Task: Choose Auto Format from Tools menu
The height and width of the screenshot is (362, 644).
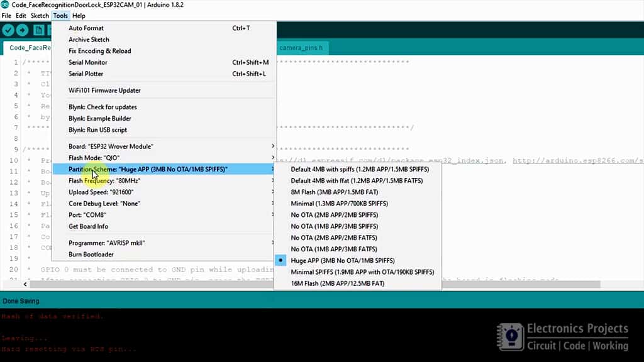Action: 164,28
